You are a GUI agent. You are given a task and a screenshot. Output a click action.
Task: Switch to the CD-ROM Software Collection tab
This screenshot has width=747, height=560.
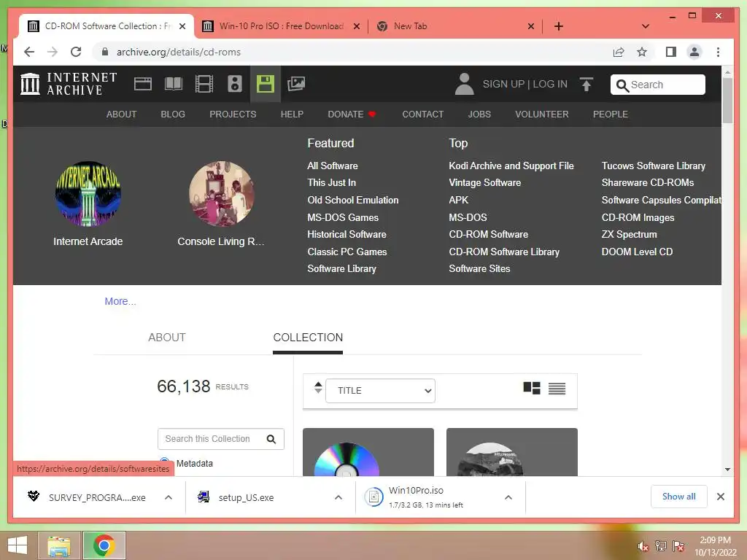tap(107, 26)
